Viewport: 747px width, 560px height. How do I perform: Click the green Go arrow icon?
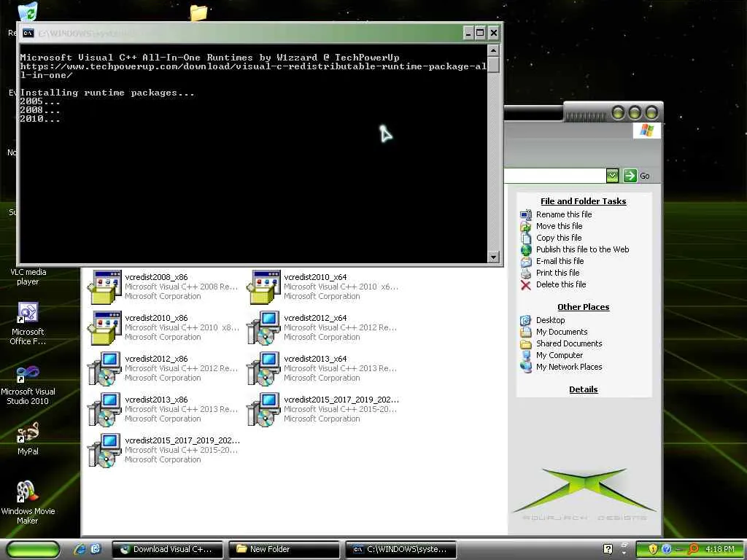(630, 176)
